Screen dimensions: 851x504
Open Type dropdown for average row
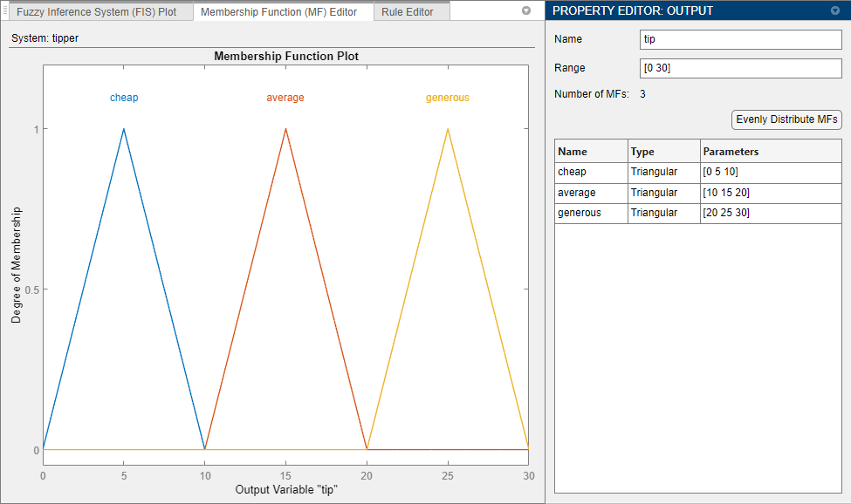pyautogui.click(x=663, y=194)
